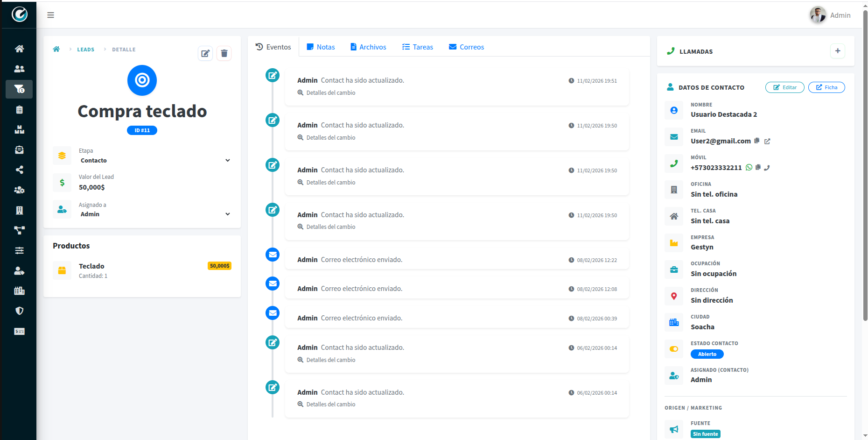
Task: Switch to the Tareas tab
Action: pyautogui.click(x=418, y=47)
